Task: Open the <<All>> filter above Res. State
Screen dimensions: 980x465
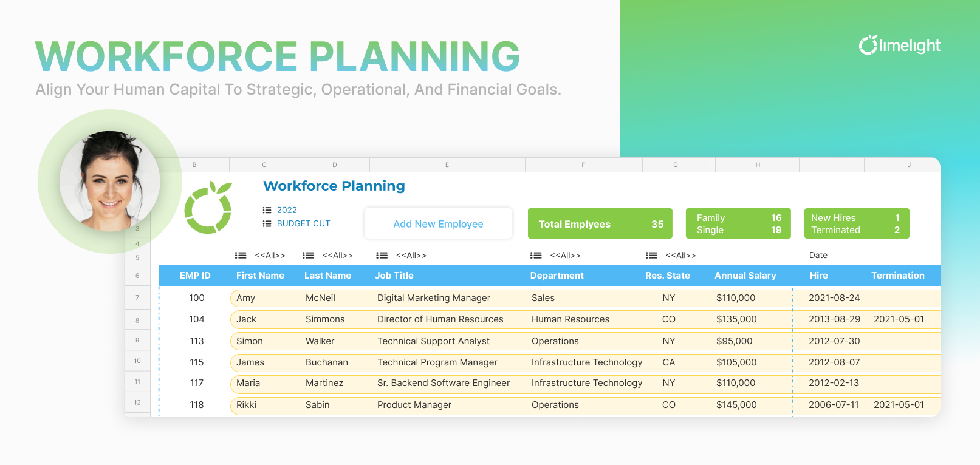Action: tap(680, 256)
